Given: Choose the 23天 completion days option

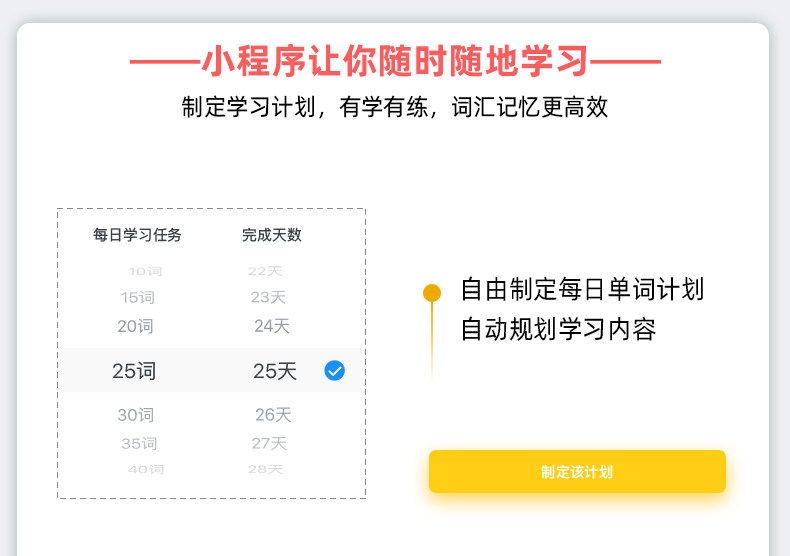Looking at the screenshot, I should [x=268, y=297].
